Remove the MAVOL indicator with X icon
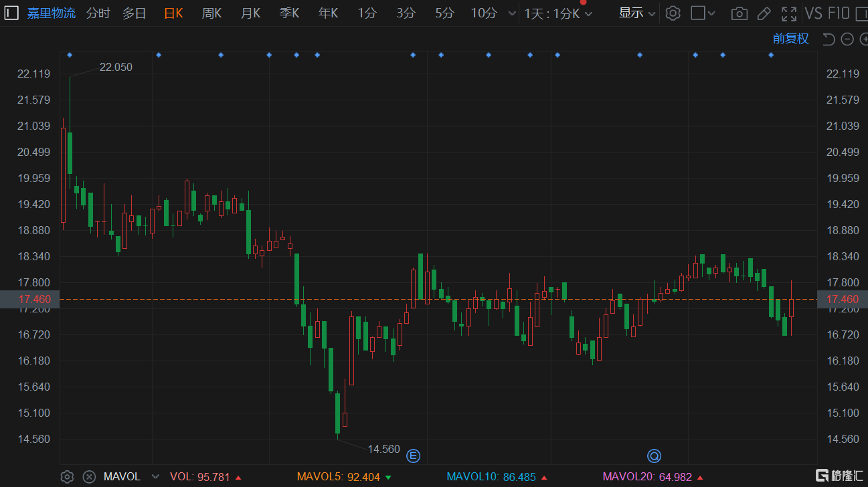The height and width of the screenshot is (487, 868). point(88,476)
